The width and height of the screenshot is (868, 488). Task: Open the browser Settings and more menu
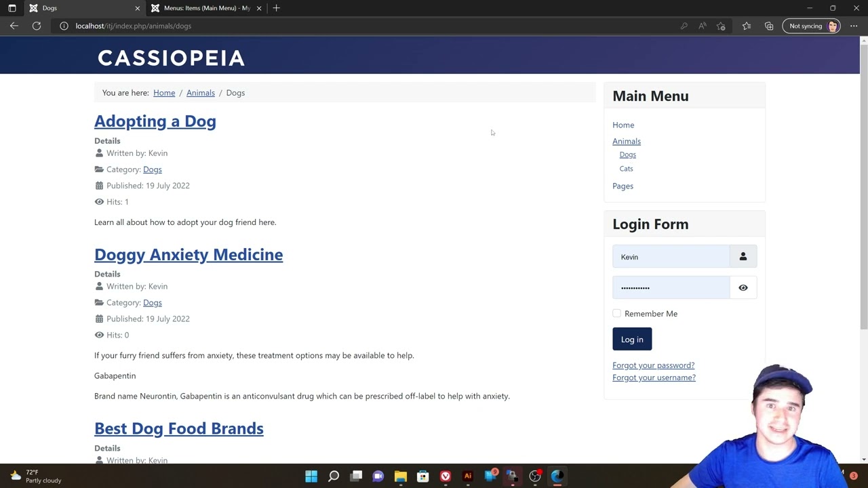pos(854,26)
